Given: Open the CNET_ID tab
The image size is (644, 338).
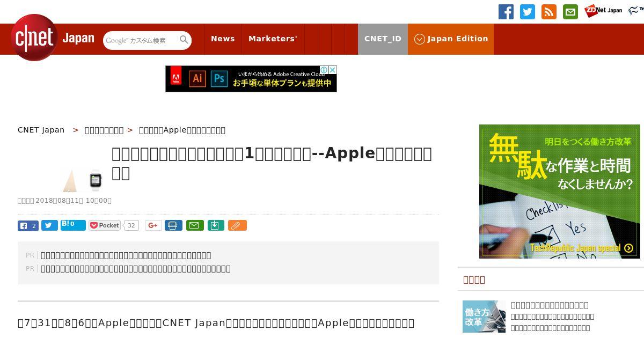Looking at the screenshot, I should (383, 39).
